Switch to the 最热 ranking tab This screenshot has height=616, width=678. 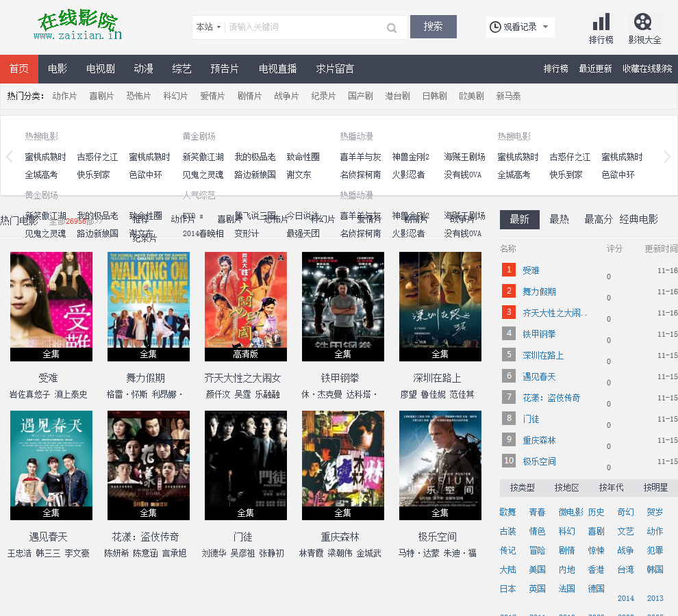(559, 220)
